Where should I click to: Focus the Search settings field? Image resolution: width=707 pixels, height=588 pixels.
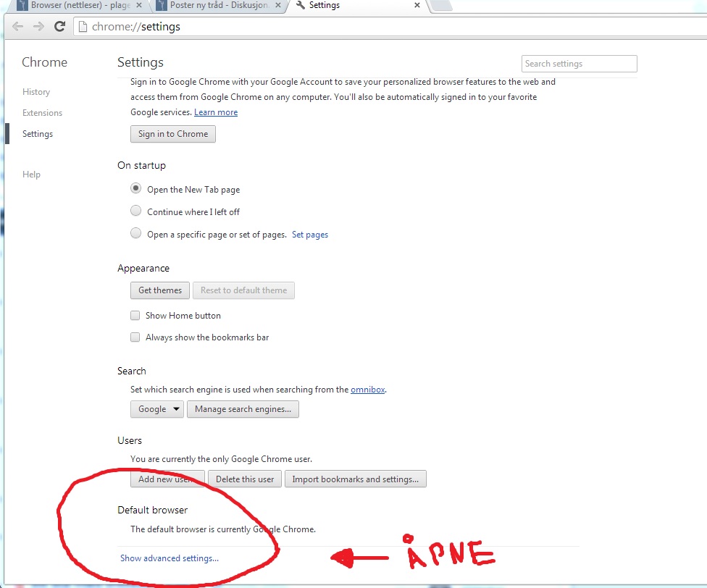tap(580, 64)
